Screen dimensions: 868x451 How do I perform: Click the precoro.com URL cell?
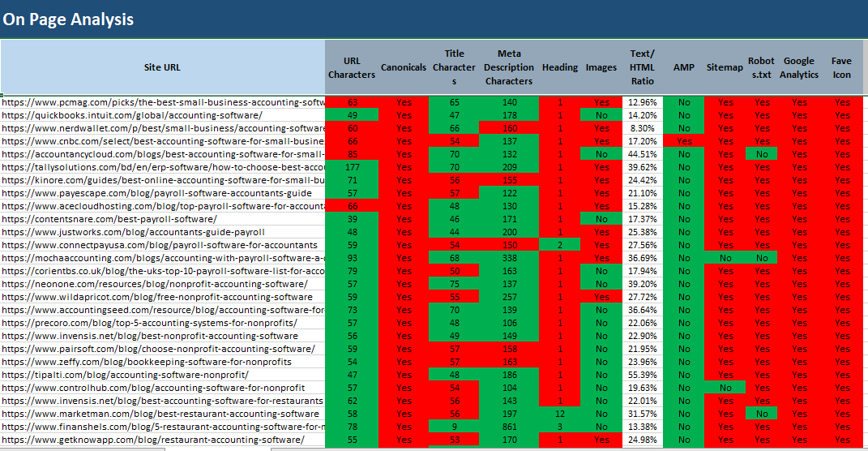tap(163, 323)
